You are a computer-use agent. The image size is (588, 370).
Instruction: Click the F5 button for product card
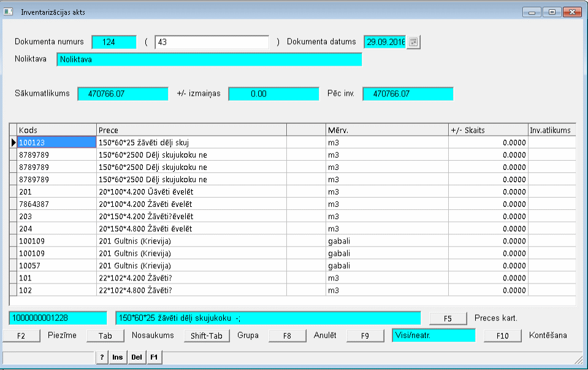coord(448,318)
